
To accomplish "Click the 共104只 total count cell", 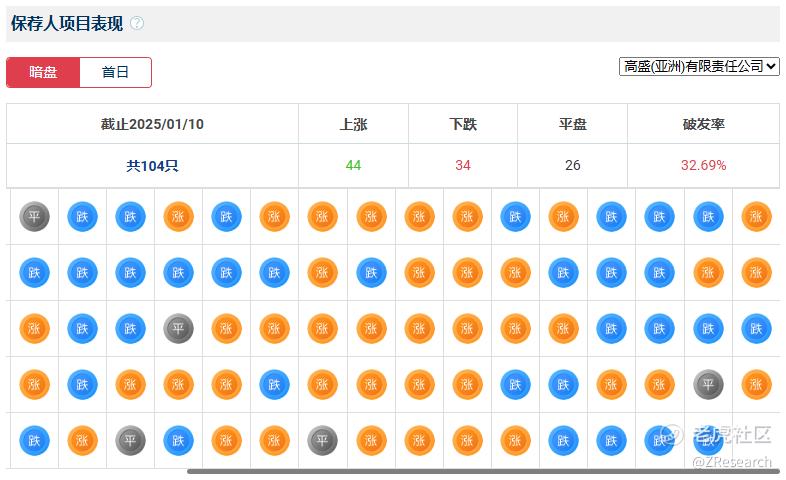I will 152,165.
